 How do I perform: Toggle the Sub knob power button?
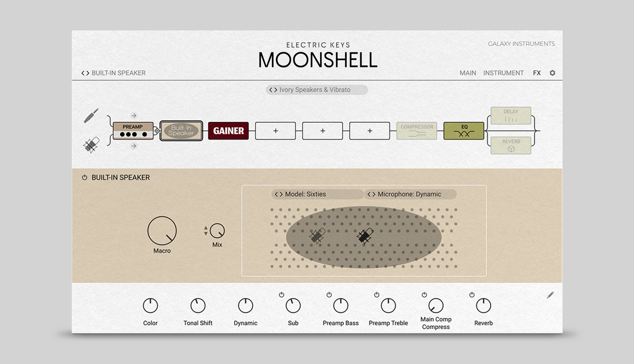[x=282, y=295]
